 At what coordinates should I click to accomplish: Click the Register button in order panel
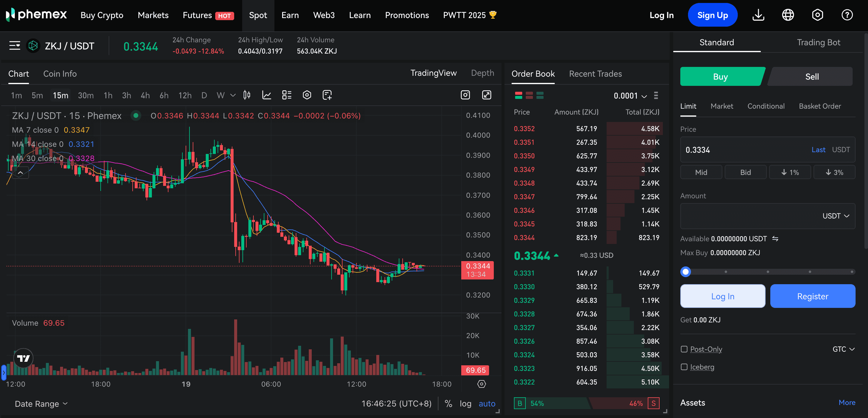[812, 296]
